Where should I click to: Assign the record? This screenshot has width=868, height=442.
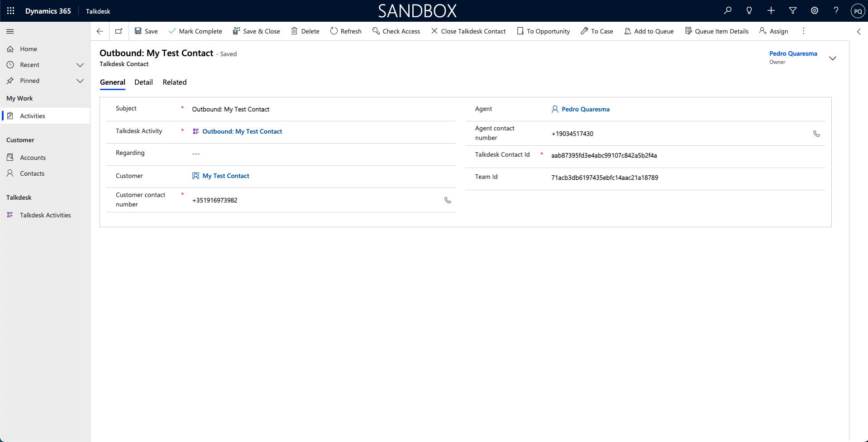click(x=774, y=31)
